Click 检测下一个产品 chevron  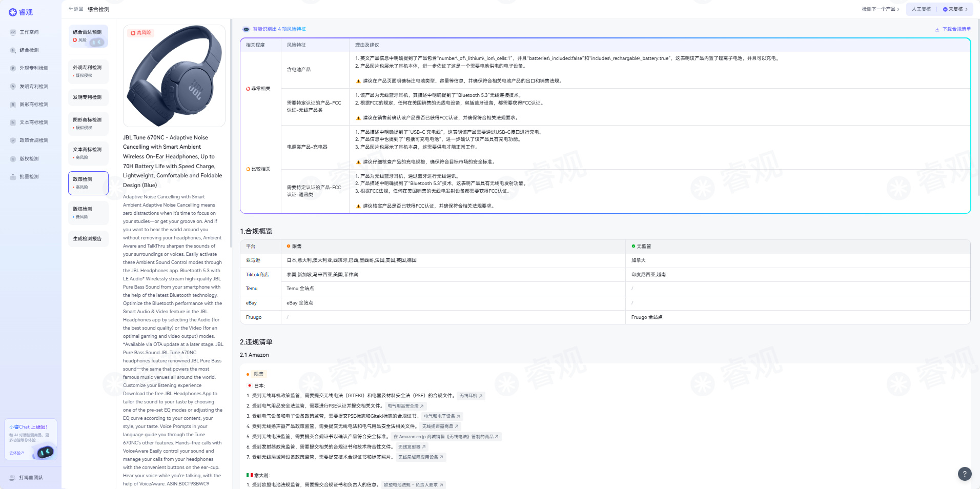pyautogui.click(x=898, y=9)
